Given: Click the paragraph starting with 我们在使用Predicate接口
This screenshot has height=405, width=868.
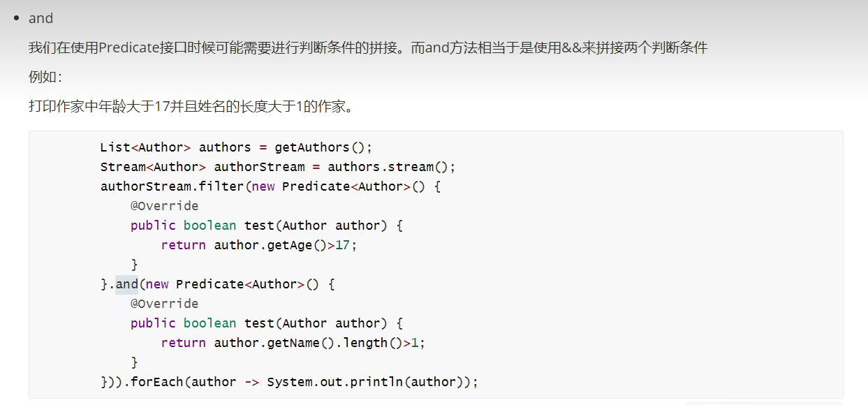Looking at the screenshot, I should pyautogui.click(x=367, y=47).
